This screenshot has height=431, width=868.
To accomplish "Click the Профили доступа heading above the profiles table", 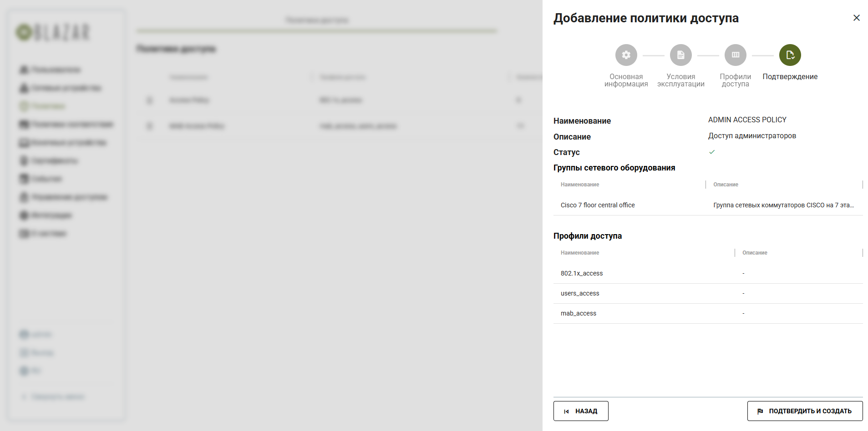I will (588, 236).
